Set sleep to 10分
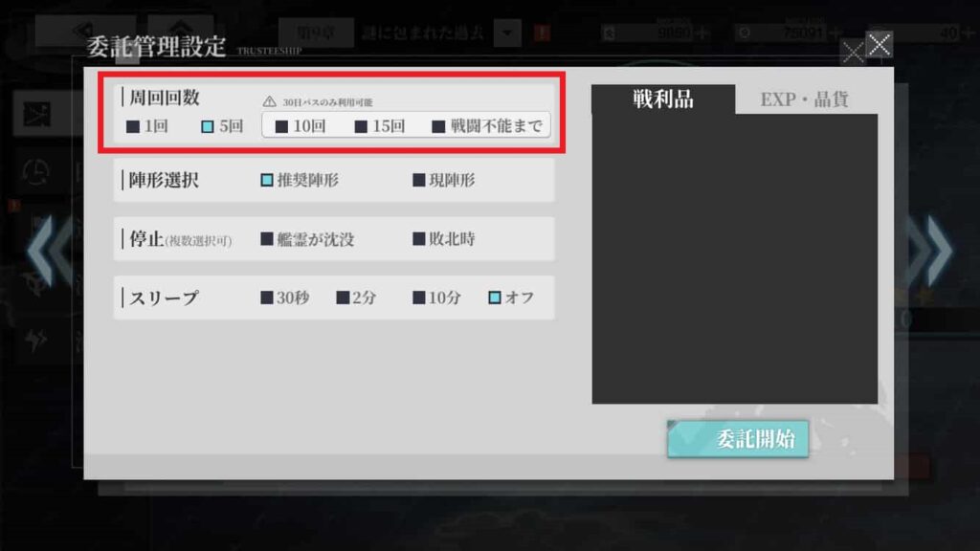 pyautogui.click(x=436, y=298)
